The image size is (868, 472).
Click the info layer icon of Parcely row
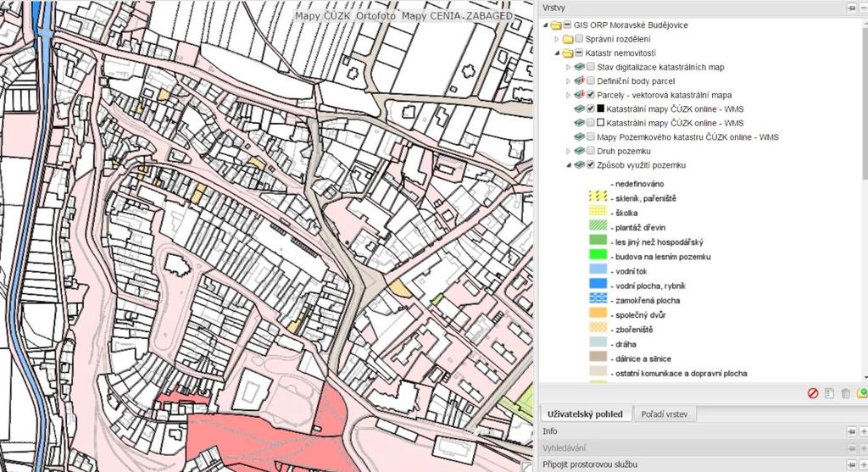[x=580, y=95]
